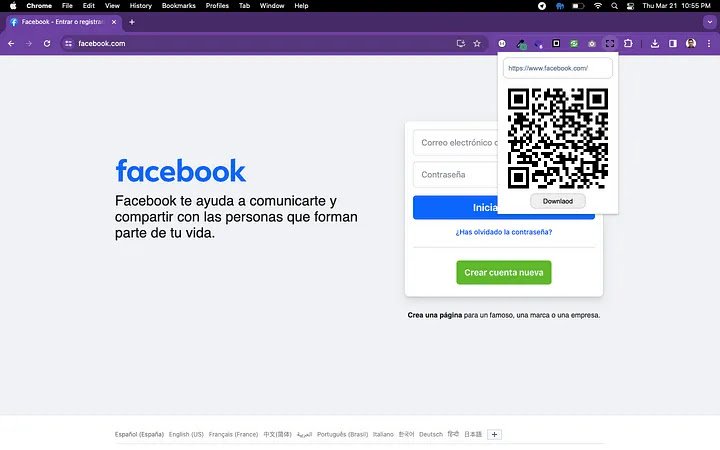Click the blue elephant menu bar icon
The height and width of the screenshot is (450, 720).
560,6
